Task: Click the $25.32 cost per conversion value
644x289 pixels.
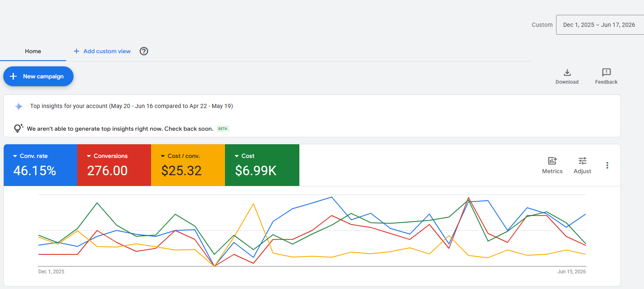Action: pos(181,171)
